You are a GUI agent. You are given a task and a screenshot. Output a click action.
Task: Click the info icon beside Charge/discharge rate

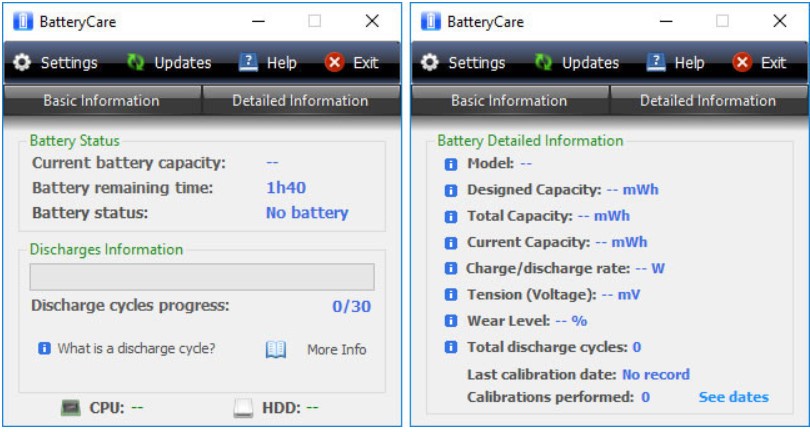pos(451,269)
